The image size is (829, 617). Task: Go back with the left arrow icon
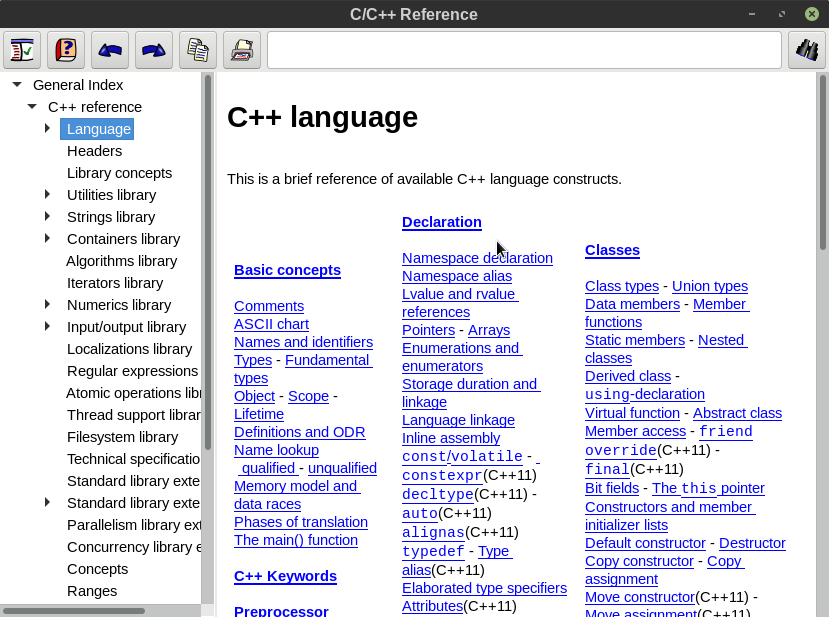click(x=110, y=50)
